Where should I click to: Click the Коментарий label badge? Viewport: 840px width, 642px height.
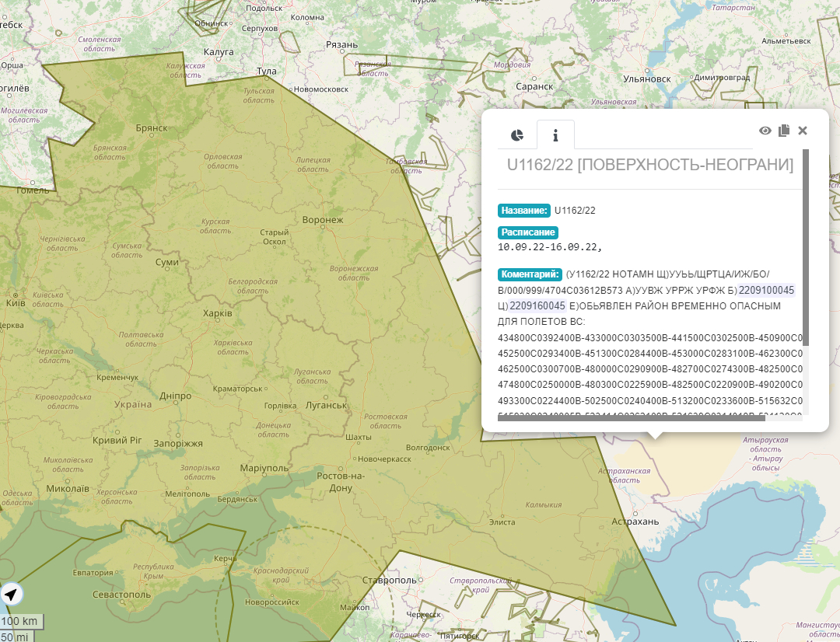tap(530, 274)
